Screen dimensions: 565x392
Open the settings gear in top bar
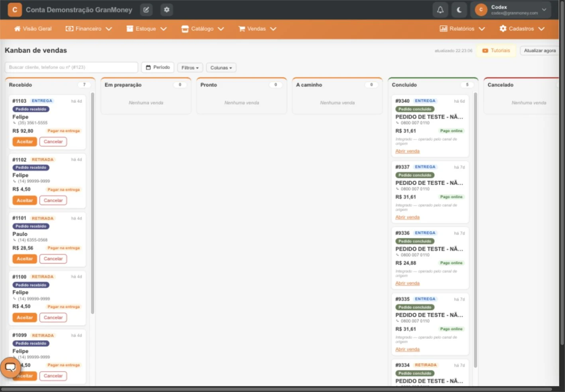[x=167, y=10]
